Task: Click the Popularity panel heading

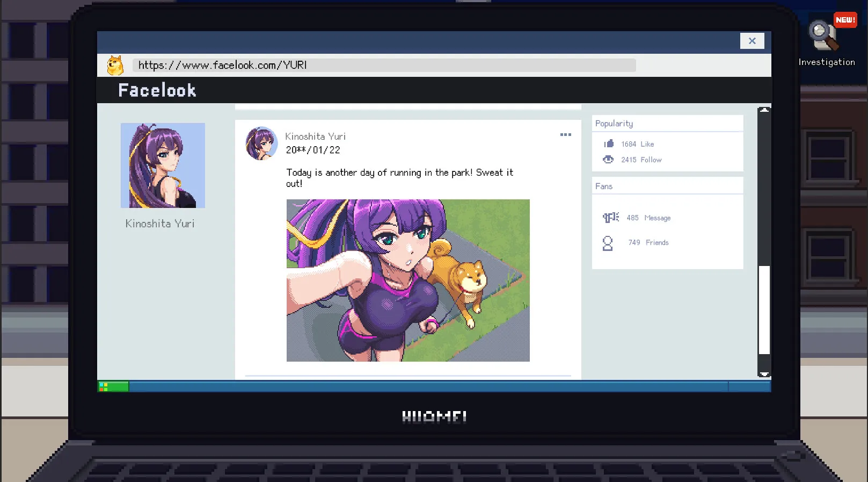Action: pos(614,124)
